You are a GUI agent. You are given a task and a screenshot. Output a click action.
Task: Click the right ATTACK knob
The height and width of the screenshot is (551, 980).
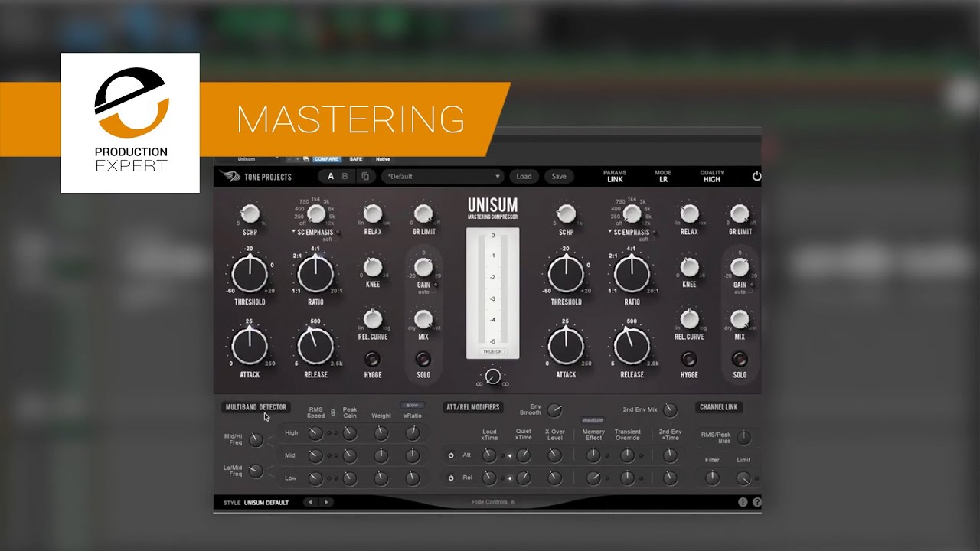click(x=566, y=347)
